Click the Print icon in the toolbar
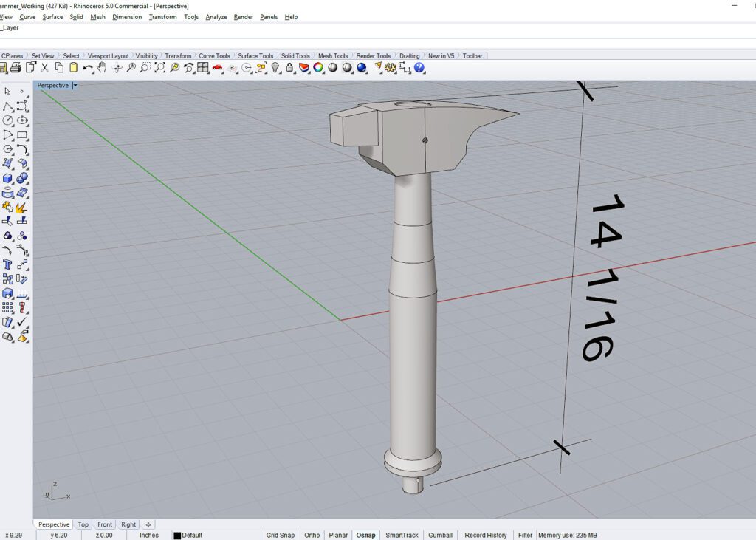 pos(16,68)
